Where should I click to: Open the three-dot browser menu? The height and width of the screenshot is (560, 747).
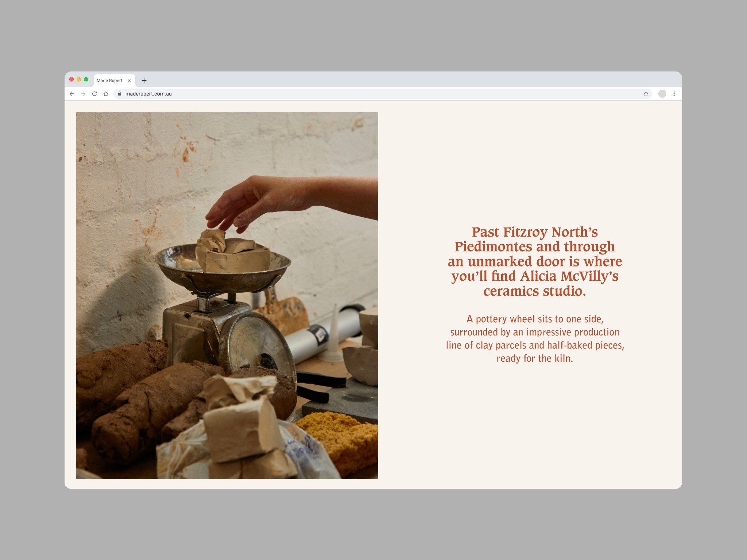pos(674,94)
